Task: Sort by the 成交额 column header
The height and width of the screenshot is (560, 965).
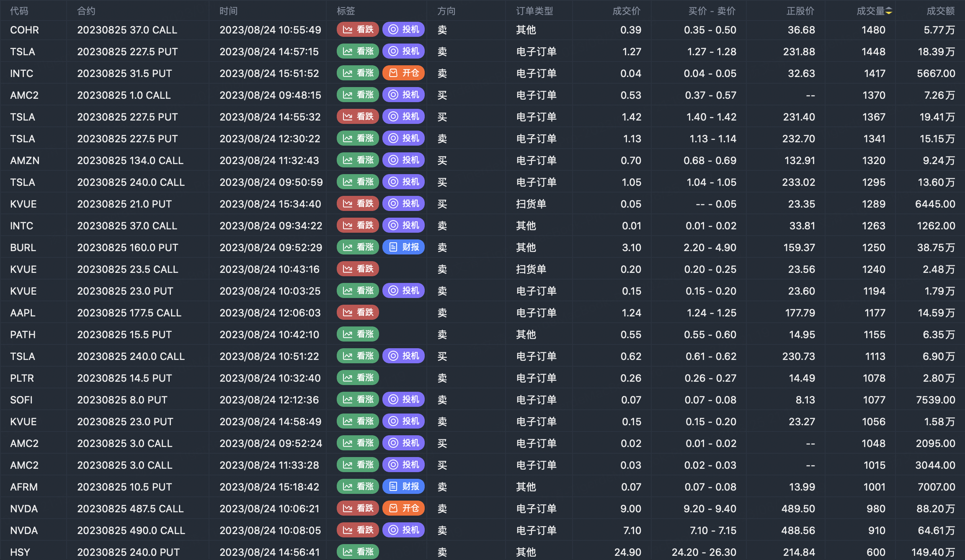Action: 940,11
